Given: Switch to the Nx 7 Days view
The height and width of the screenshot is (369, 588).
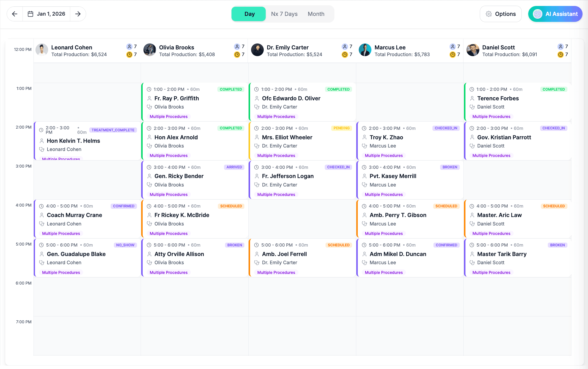Looking at the screenshot, I should 284,14.
